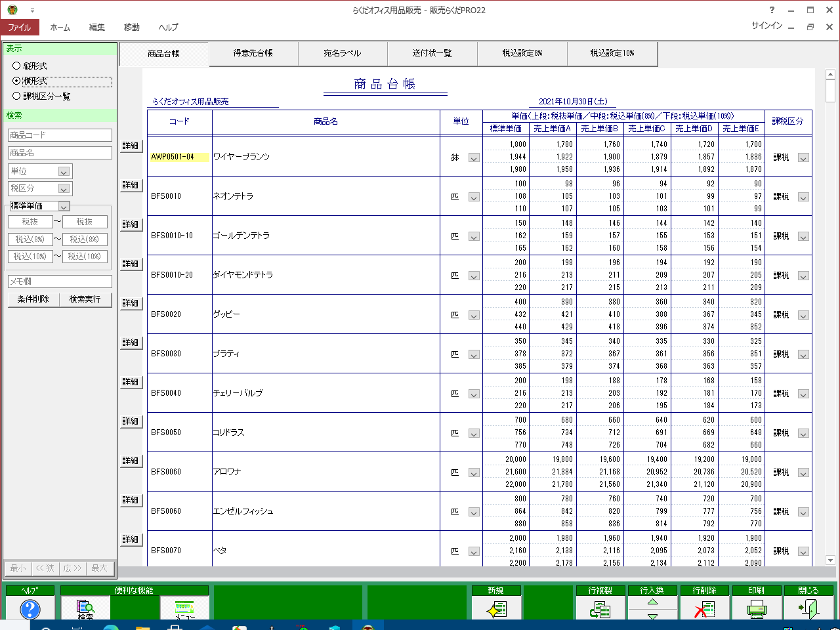Open the unit dropdown for ネオンテトラ

[x=474, y=197]
